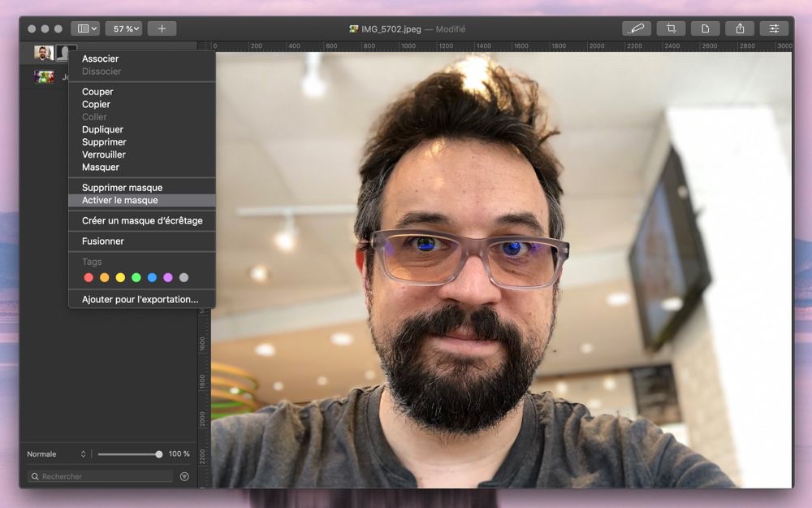Click the magnifier icon in Rechercher field
Image resolution: width=812 pixels, height=508 pixels.
[x=35, y=476]
